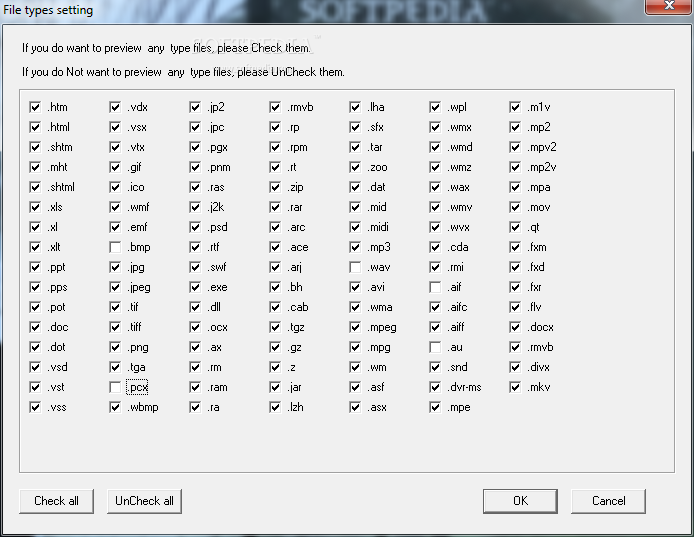Screen dimensions: 694x537
Task: Toggle the .m1v checkbox
Action: click(515, 107)
